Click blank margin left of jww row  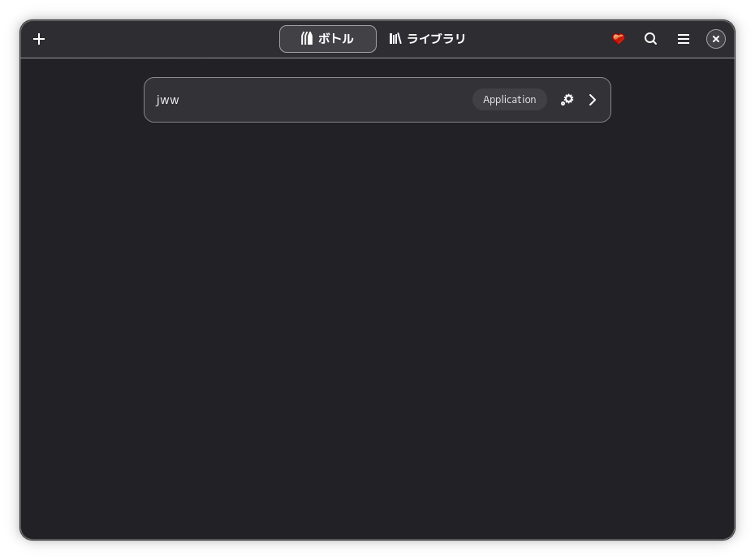tap(81, 100)
